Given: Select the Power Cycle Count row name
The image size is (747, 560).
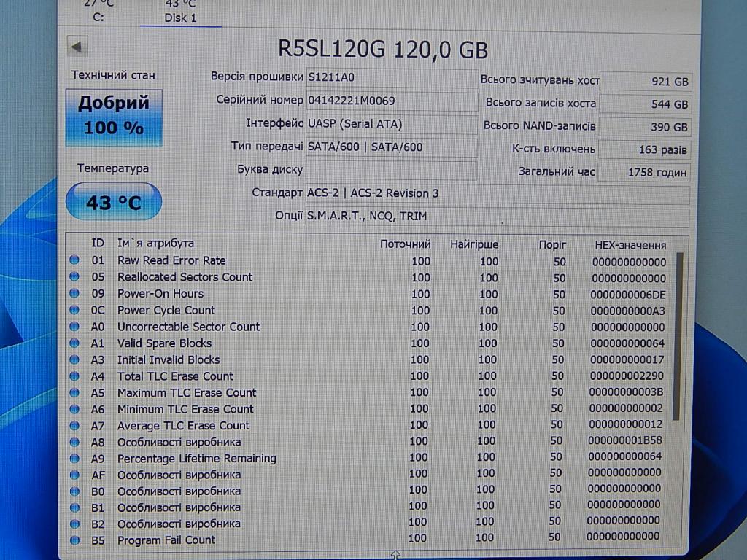Looking at the screenshot, I should coord(166,310).
